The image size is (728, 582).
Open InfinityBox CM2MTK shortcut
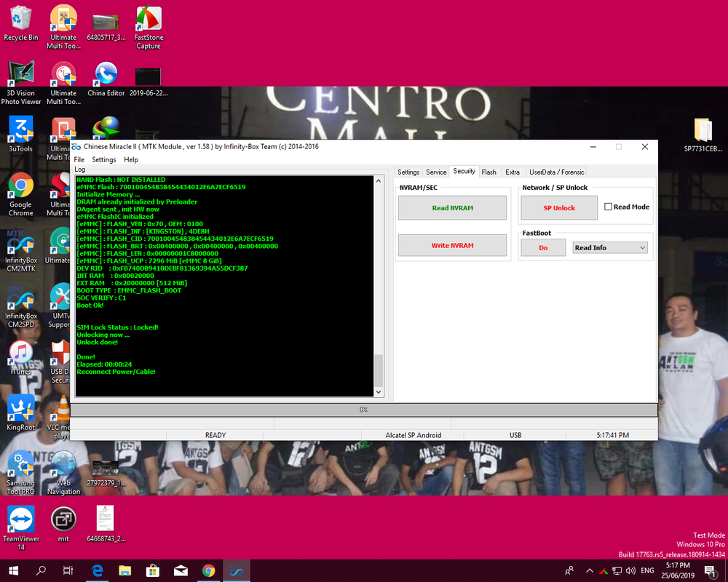[21, 250]
